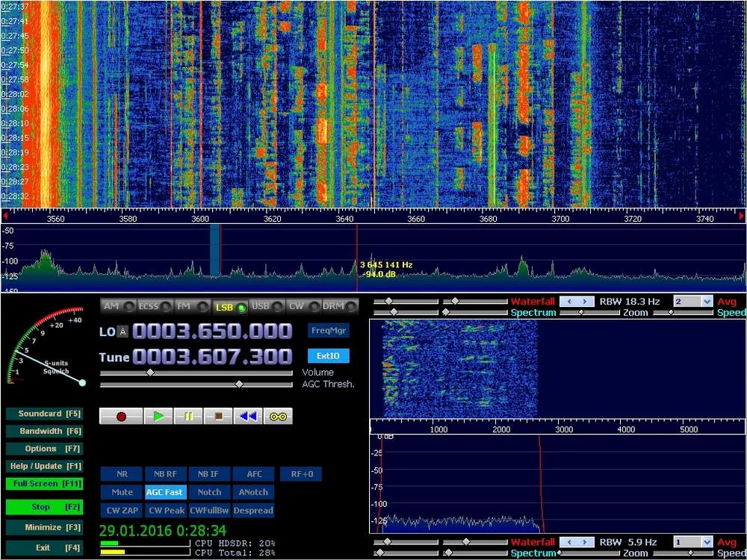Viewport: 747px width, 560px height.
Task: Open Bandwidth [F6] menu
Action: pos(44,431)
